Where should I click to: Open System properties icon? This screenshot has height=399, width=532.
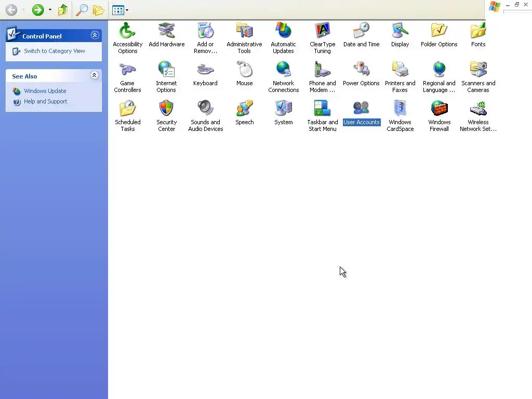click(x=283, y=109)
